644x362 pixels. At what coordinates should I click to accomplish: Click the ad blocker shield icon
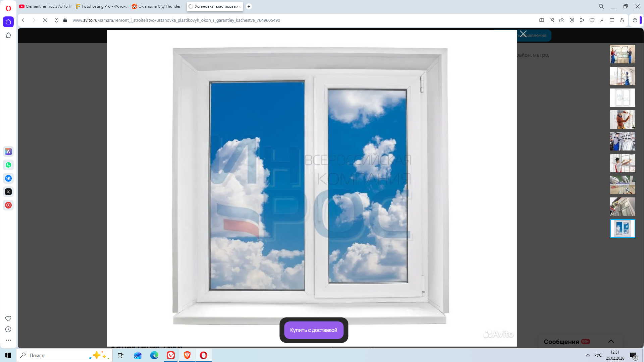point(572,20)
